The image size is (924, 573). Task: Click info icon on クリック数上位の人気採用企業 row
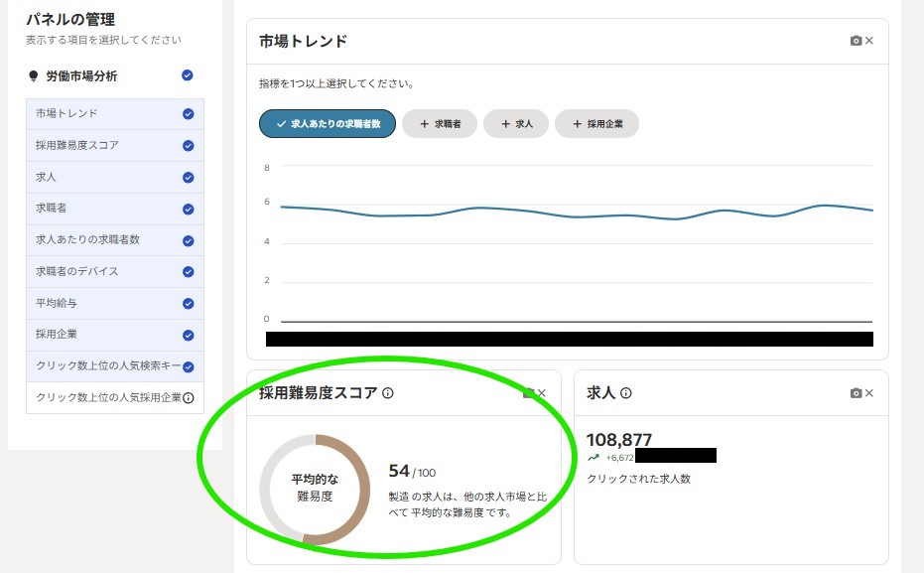coord(188,397)
